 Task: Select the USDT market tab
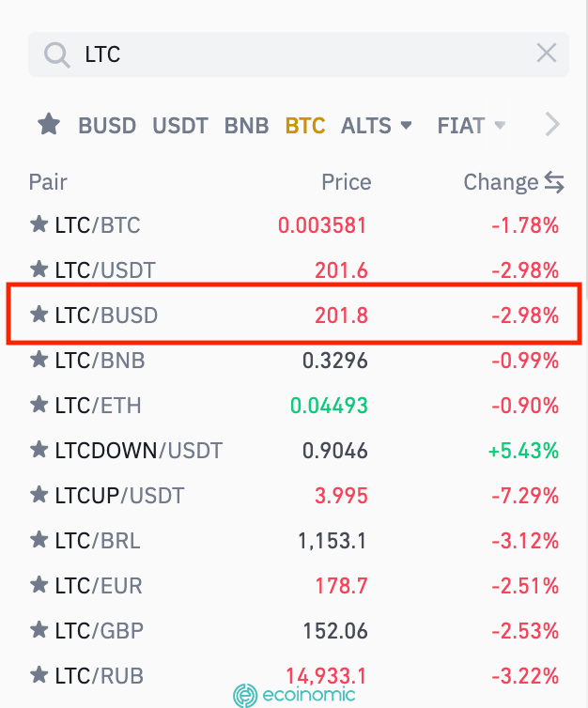[180, 125]
